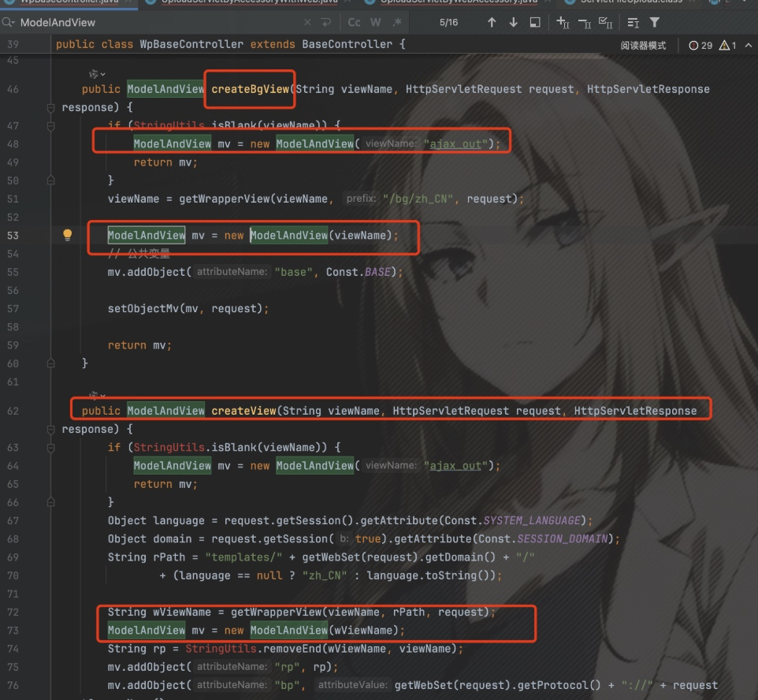Collapse createBgView method fold marker at response
The height and width of the screenshot is (700, 758).
click(x=50, y=107)
